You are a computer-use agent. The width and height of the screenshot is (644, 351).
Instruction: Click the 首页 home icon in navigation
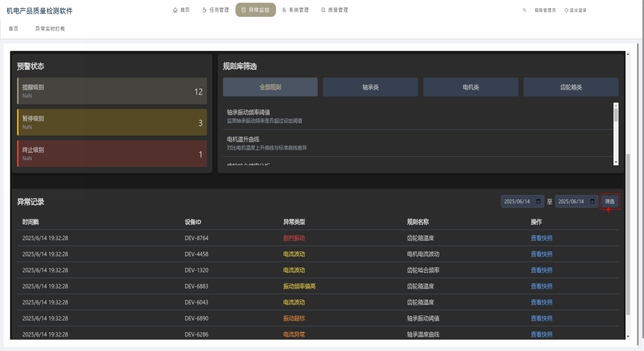pos(176,10)
